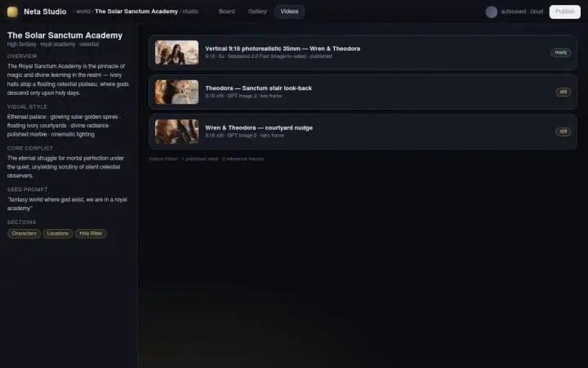Open the Holy Rites section chip
Screen dimensions: 588x368
tap(91, 234)
